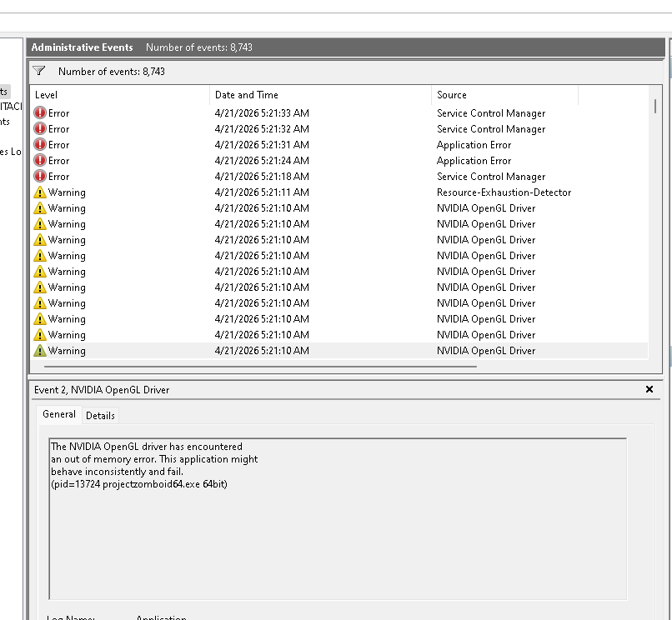Click error icon of 5:21:31 AM Application Error

tap(40, 144)
